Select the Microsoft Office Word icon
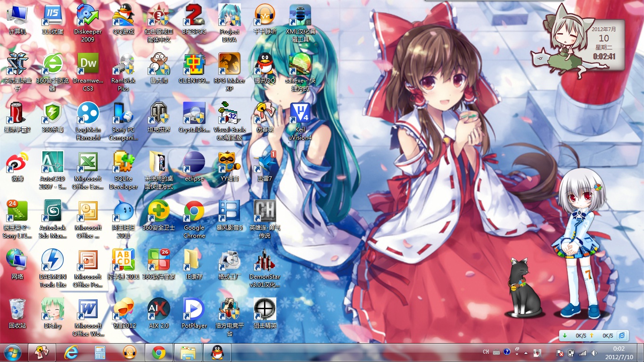 pos(88,317)
